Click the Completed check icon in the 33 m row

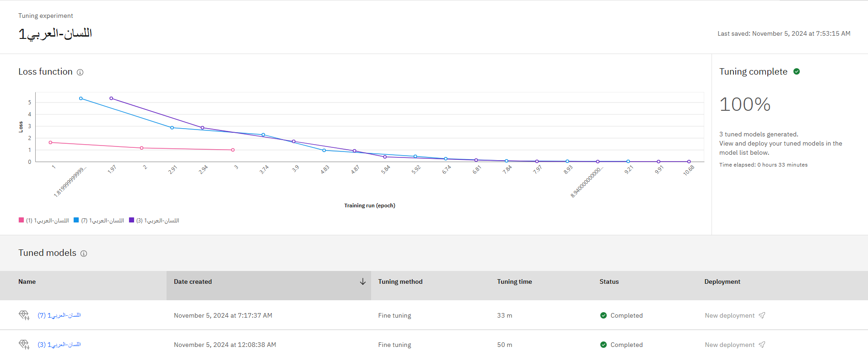click(x=604, y=315)
